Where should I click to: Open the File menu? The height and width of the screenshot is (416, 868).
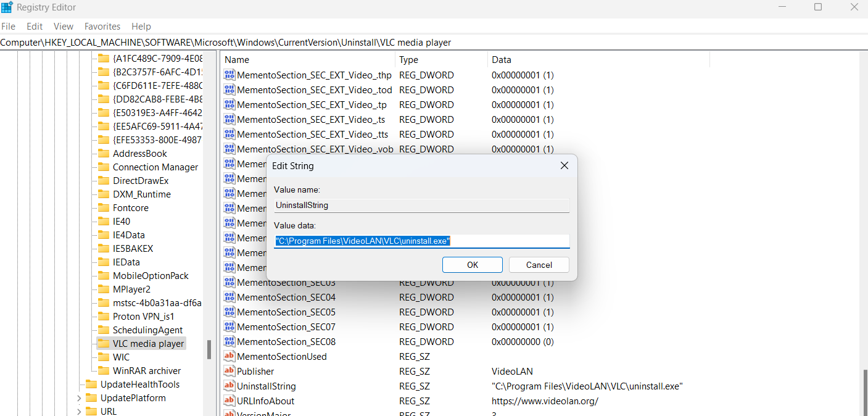coord(8,27)
